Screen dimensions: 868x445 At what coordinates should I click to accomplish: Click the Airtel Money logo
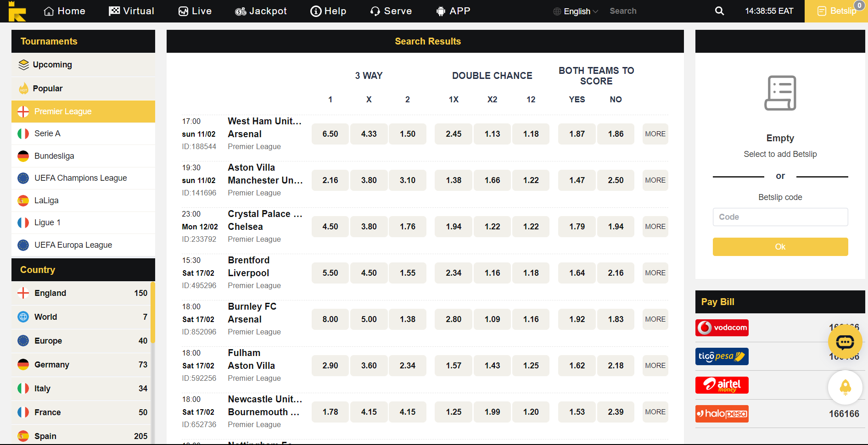(722, 385)
